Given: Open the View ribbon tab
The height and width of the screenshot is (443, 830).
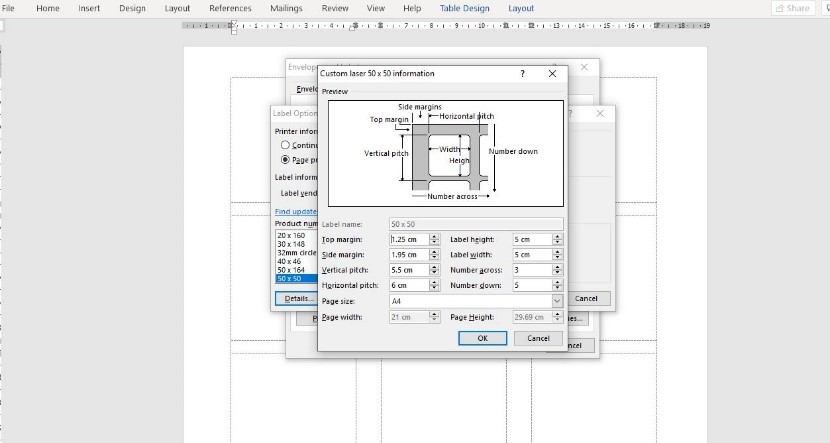Looking at the screenshot, I should tap(375, 8).
